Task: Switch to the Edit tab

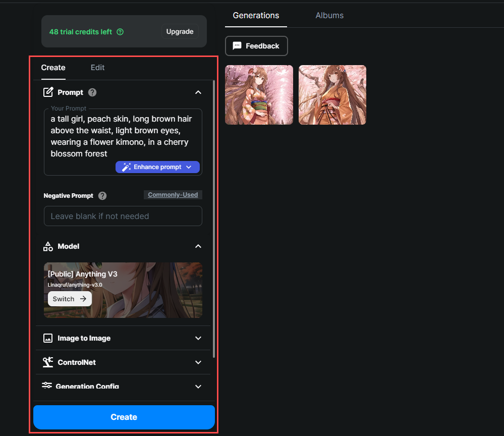Action: pyautogui.click(x=97, y=68)
